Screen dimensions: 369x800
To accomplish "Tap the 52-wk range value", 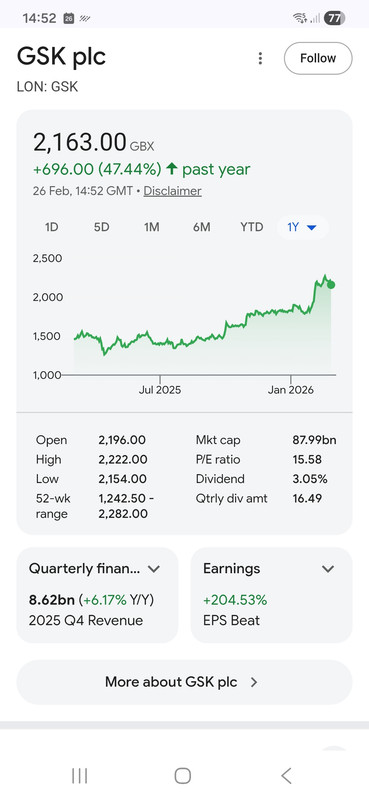I will 126,506.
